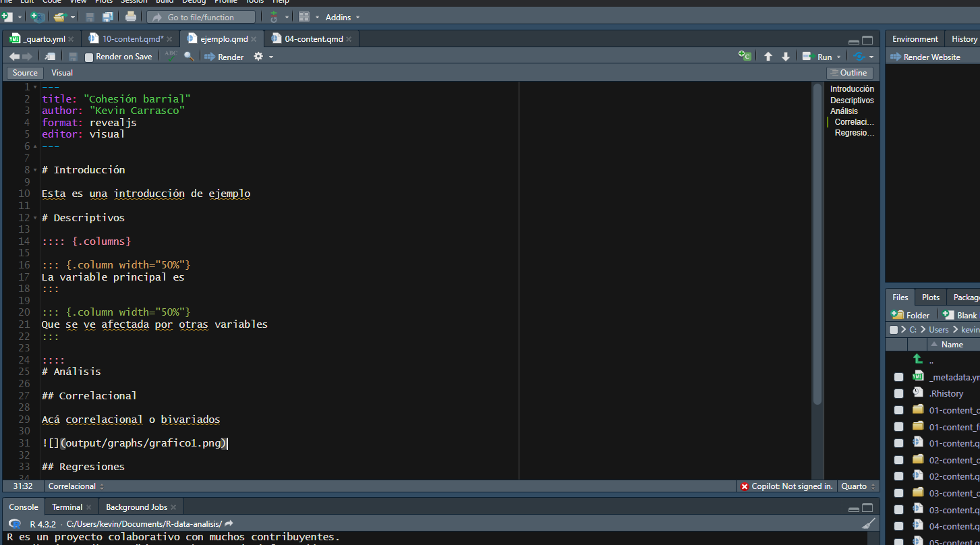Click the insert code chunk icon

745,57
